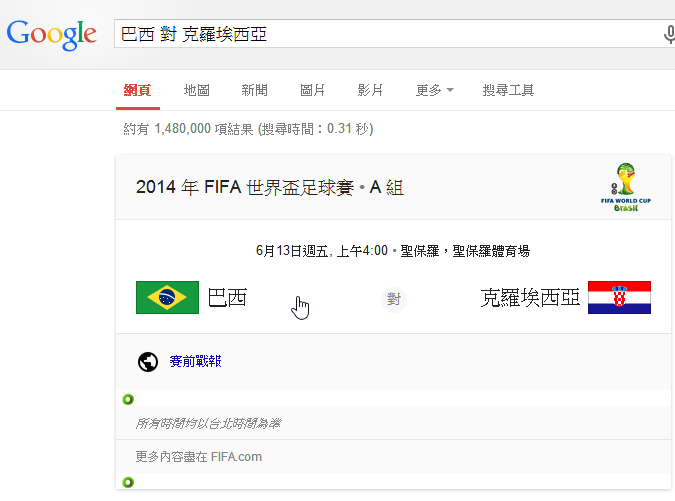The image size is (675, 501).
Task: Click the green circle below FIFA.com line
Action: coord(128,482)
